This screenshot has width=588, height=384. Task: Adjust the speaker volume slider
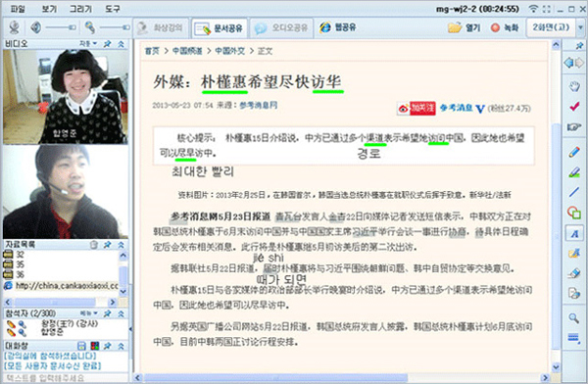pyautogui.click(x=62, y=27)
